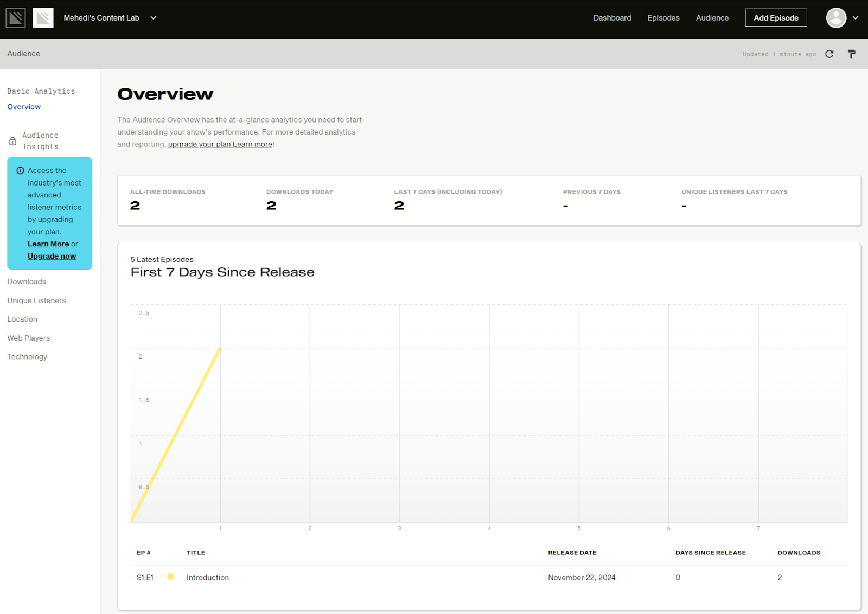Select the S1:E1 episode number cell
The width and height of the screenshot is (868, 614).
145,578
